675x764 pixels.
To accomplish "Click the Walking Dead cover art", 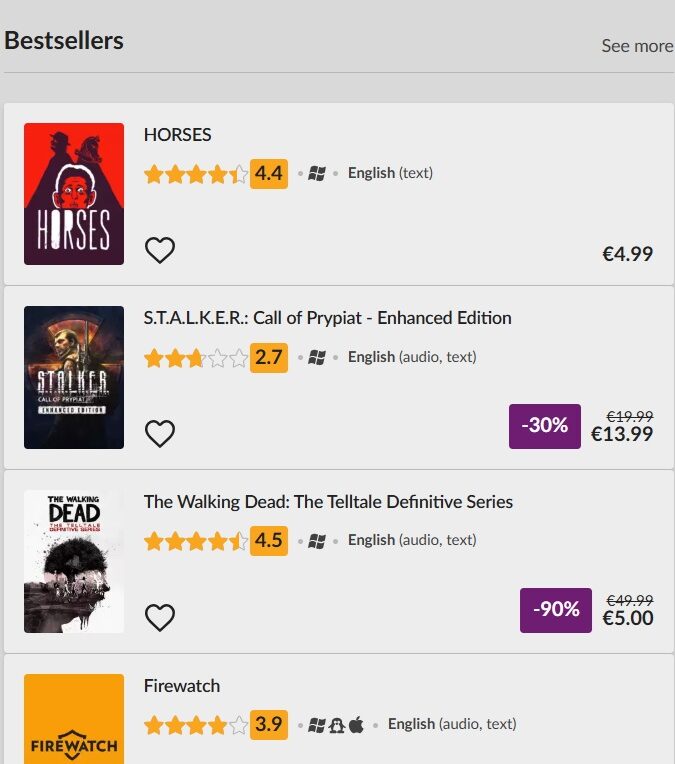I will (74, 561).
